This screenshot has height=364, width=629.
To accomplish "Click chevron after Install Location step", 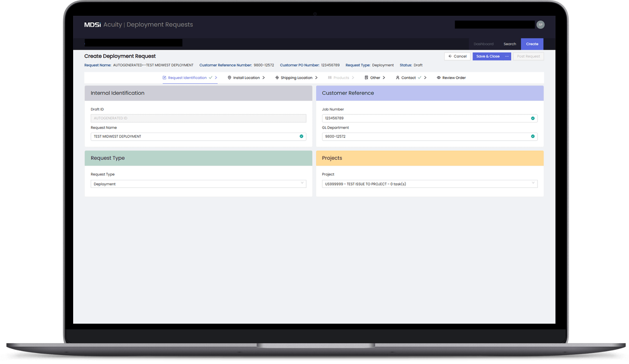I will tap(264, 78).
